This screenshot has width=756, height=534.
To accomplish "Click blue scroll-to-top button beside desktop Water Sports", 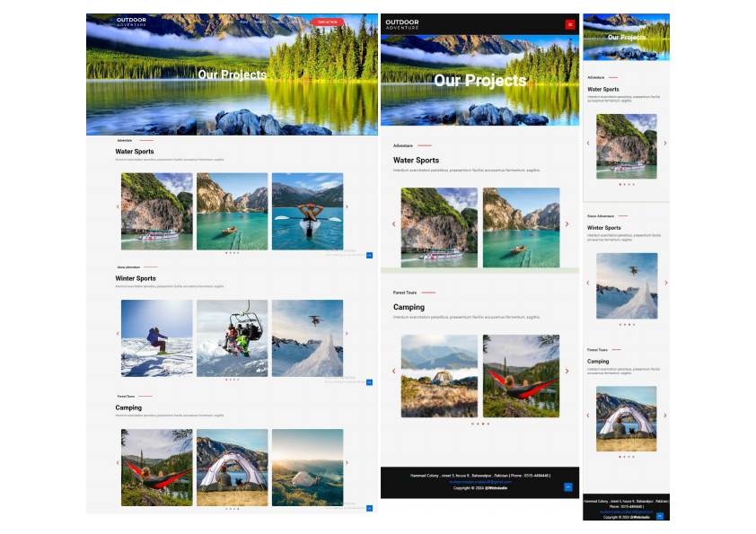I will pos(369,256).
